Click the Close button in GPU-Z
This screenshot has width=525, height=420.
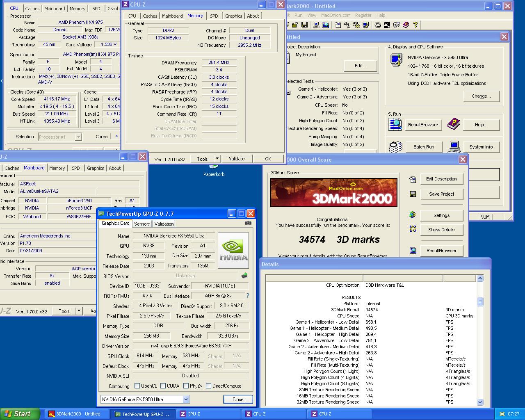tap(238, 399)
